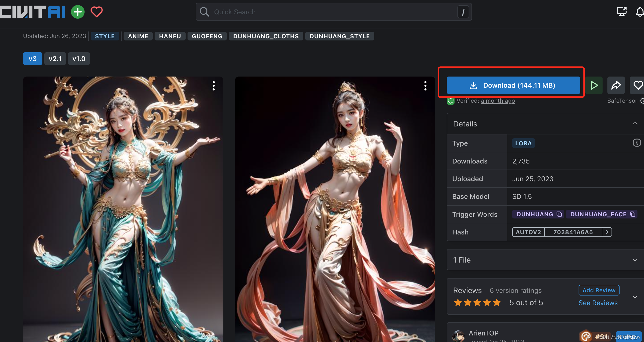This screenshot has width=644, height=342.
Task: Switch to the v2.1 version tab
Action: pos(55,59)
